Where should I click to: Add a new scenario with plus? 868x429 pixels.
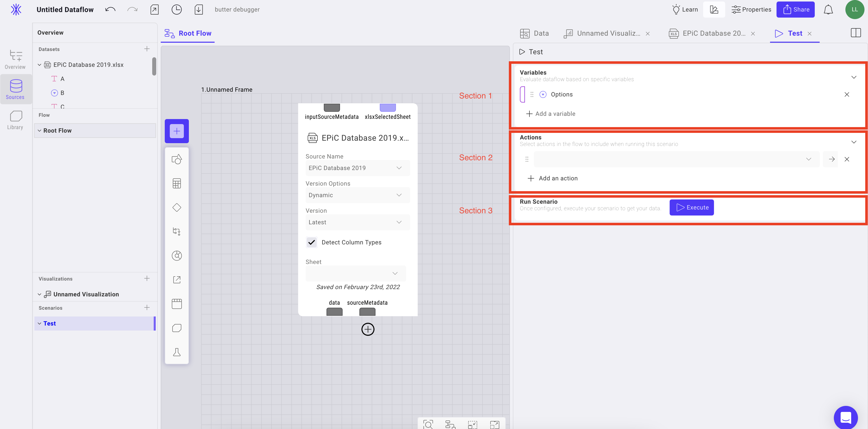point(147,307)
